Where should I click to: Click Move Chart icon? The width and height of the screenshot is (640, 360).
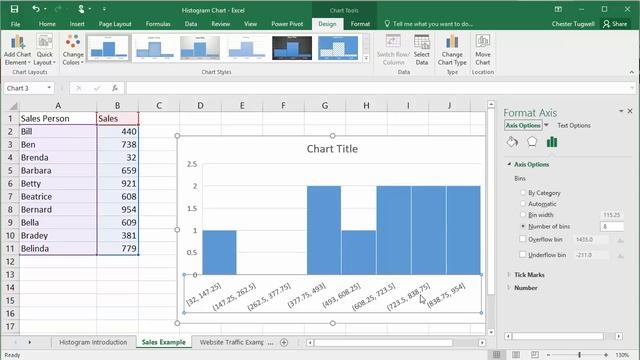click(483, 50)
